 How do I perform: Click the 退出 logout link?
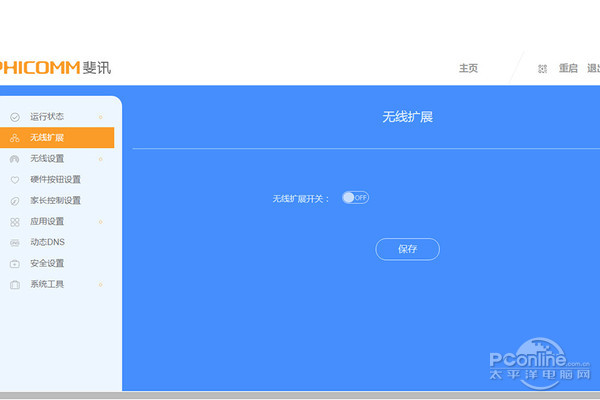click(593, 69)
